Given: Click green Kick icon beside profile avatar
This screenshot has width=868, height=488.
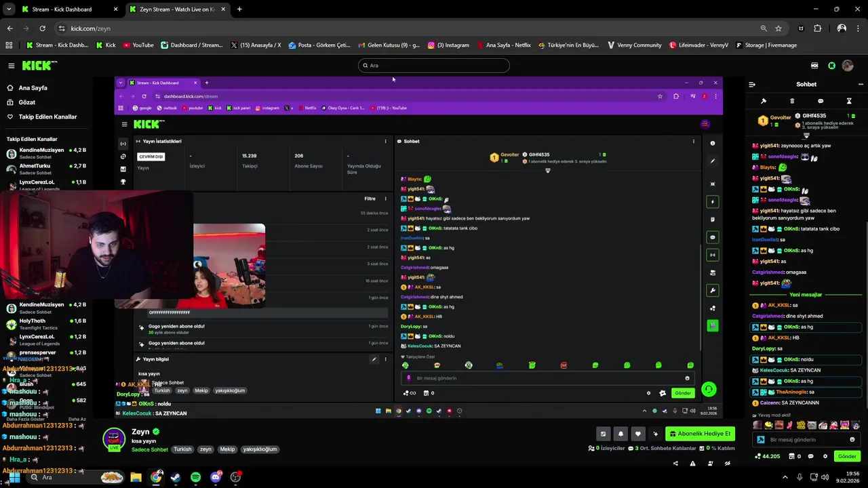Looking at the screenshot, I should pyautogui.click(x=831, y=66).
